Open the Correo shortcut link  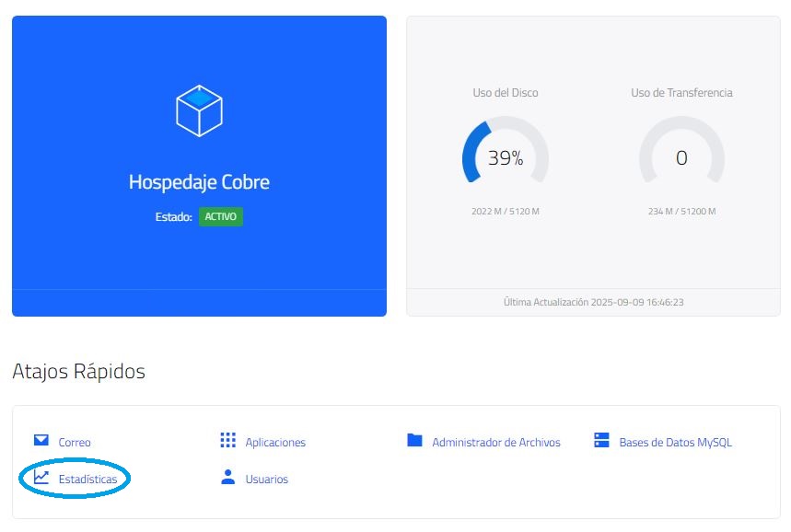coord(75,443)
